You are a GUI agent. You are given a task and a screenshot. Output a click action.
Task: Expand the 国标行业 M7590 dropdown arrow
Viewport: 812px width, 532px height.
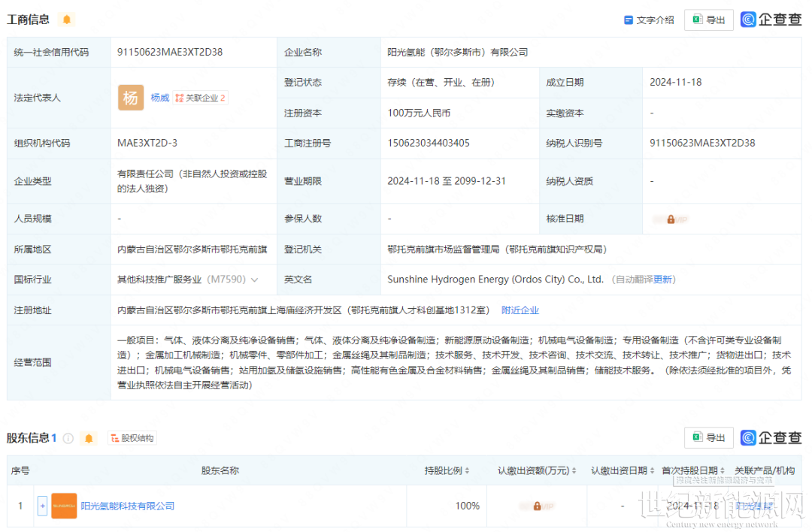[254, 280]
